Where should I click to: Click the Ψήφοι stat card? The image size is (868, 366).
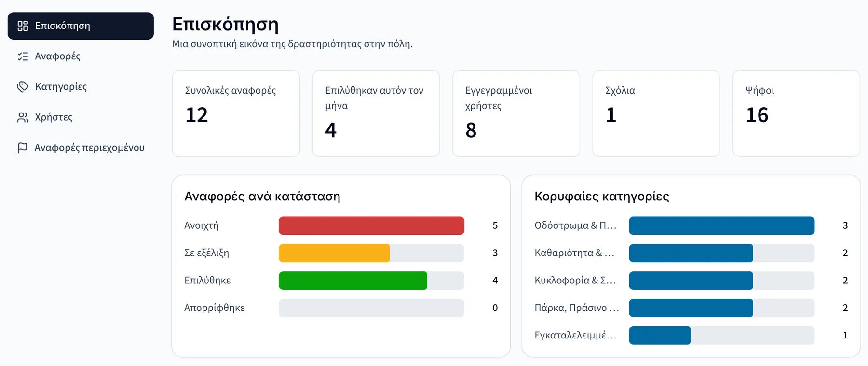[796, 114]
